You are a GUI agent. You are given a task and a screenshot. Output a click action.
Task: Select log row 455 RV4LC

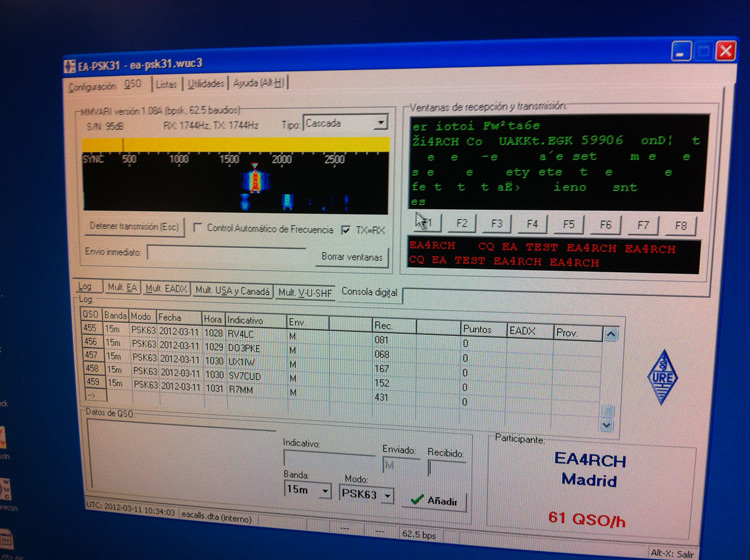pos(341,336)
